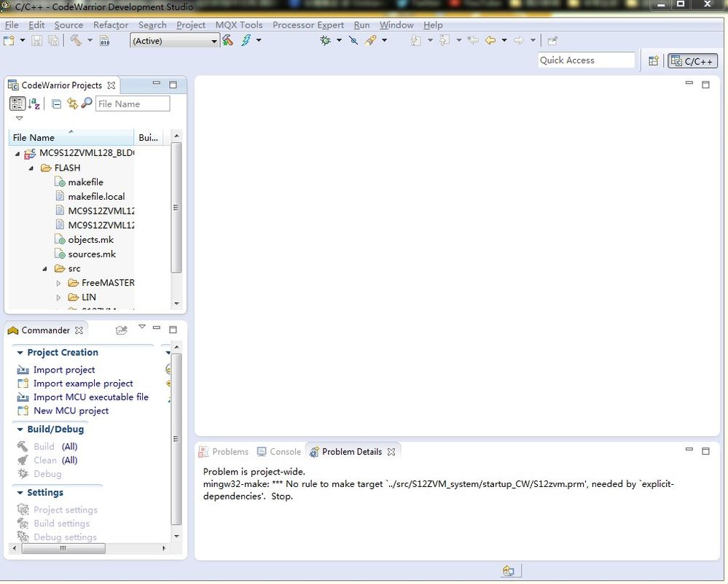Close the Problem Details tab

coord(391,452)
